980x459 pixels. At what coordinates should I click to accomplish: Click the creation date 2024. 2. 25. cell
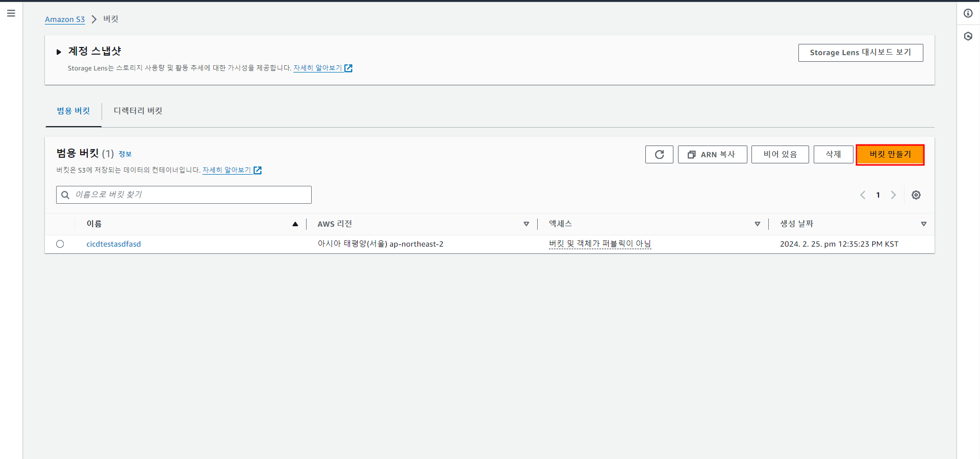coord(839,244)
